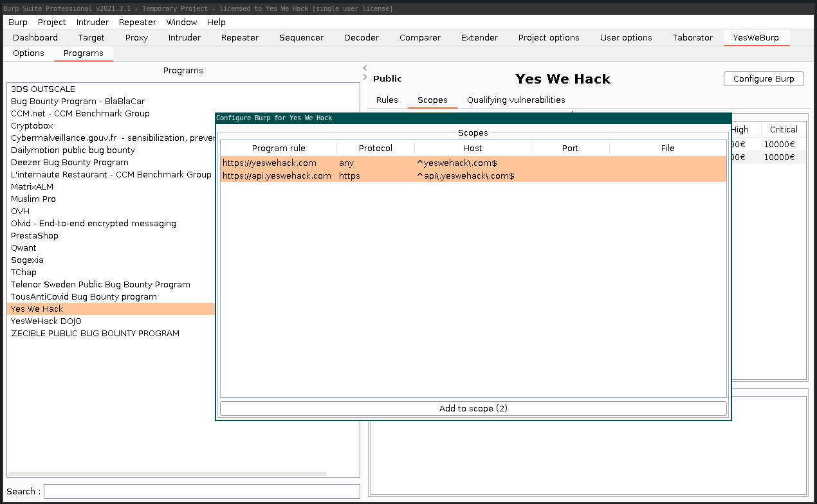Switch to the Sequencer tab
The height and width of the screenshot is (504, 817).
coord(301,38)
